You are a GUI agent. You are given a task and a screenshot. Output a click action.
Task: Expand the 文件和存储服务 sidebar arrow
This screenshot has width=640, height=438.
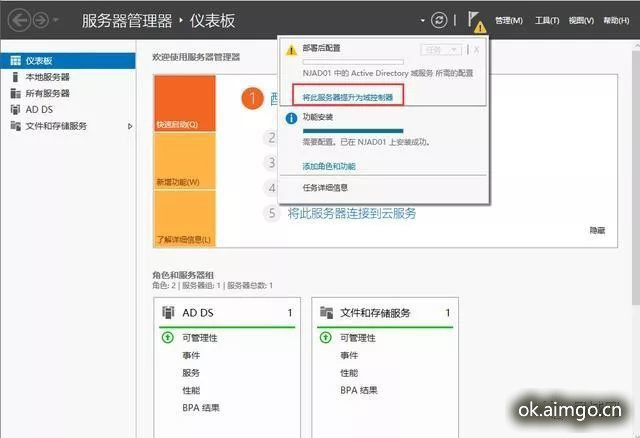pos(130,126)
